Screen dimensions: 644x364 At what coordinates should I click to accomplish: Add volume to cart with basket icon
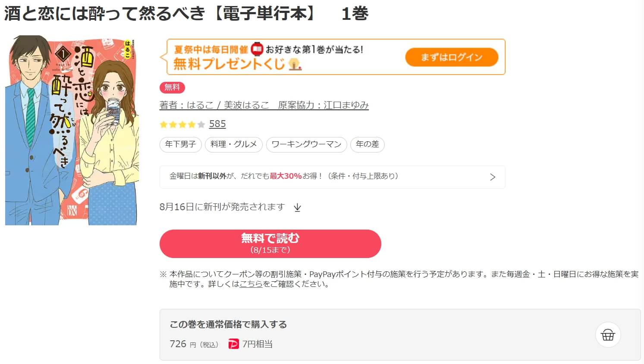(608, 335)
